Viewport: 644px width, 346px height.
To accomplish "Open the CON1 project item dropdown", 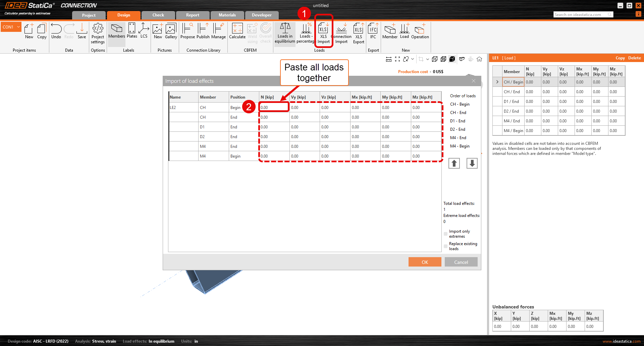I will click(x=18, y=26).
